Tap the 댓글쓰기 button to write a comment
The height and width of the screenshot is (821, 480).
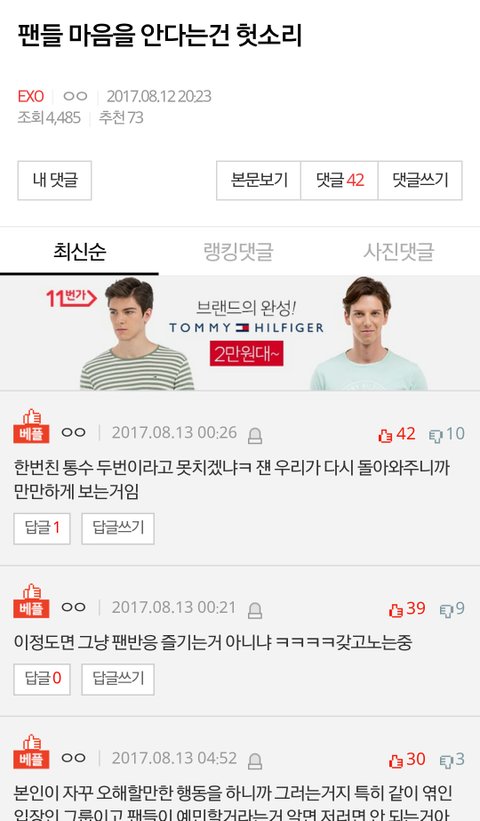(420, 181)
